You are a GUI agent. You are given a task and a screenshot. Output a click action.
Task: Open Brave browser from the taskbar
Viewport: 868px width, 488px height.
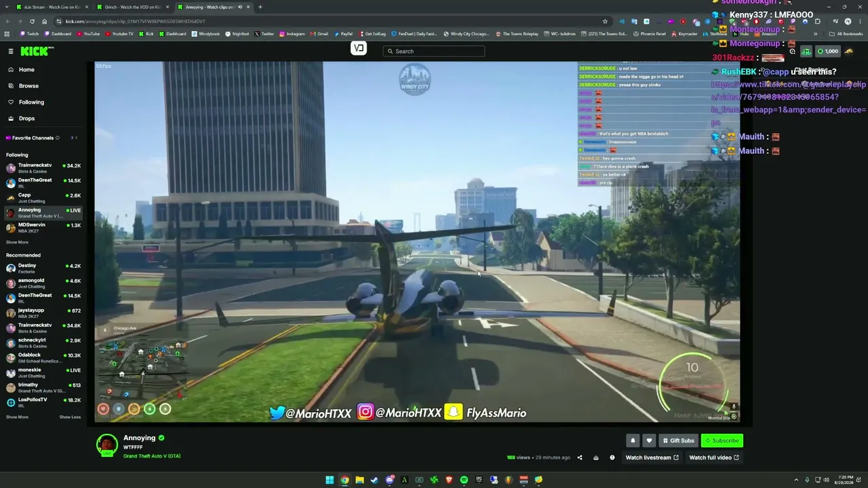point(449,480)
